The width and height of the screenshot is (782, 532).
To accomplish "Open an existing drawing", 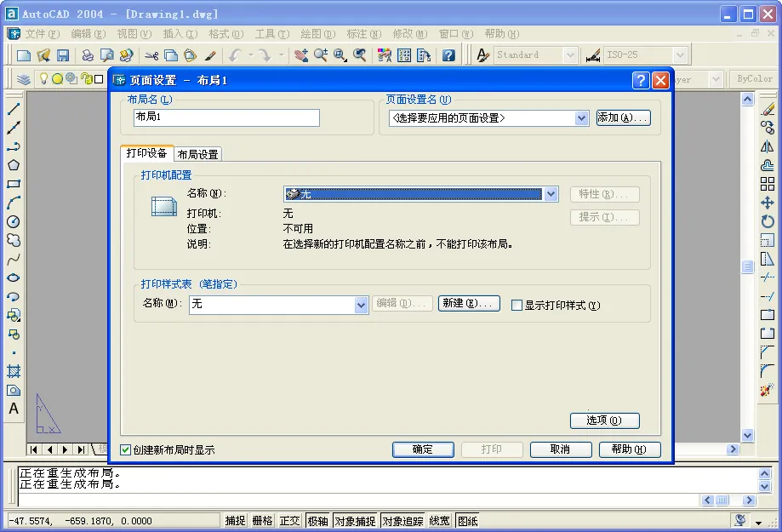I will click(x=42, y=54).
